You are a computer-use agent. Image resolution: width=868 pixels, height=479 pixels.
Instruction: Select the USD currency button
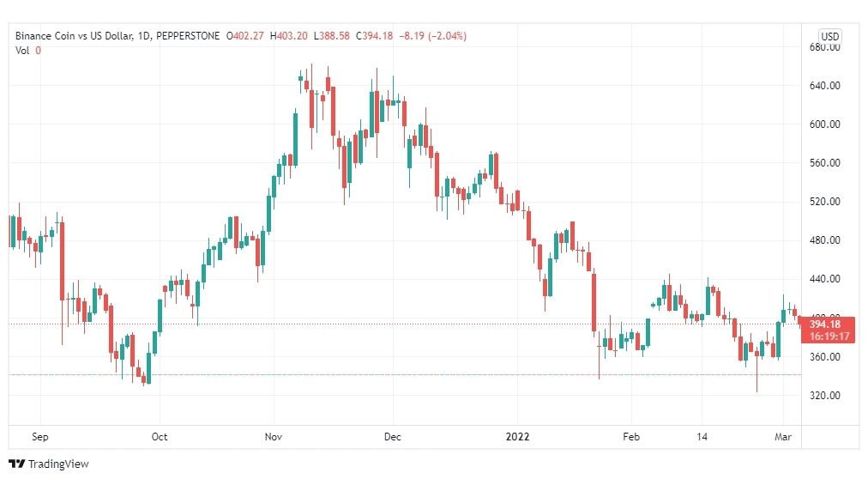pyautogui.click(x=829, y=37)
